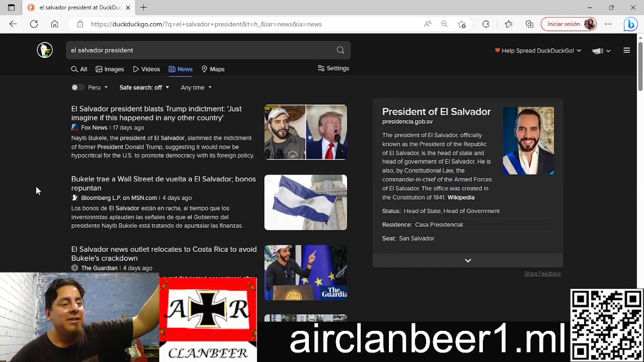
Task: Open the Settings sliders icon
Action: coord(321,68)
